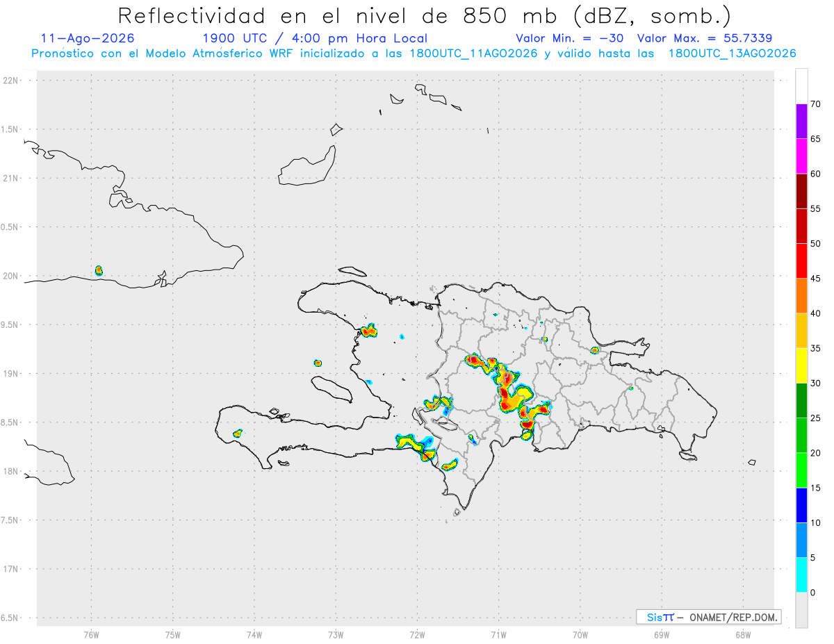Click the '21N' latitude axis label
Screen dimensions: 834x644
(x=11, y=179)
